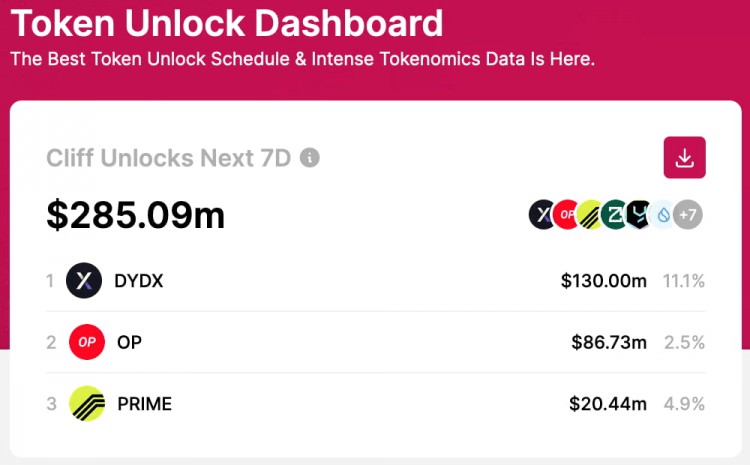Open the DYDX token name link
The width and height of the screenshot is (750, 465).
point(139,281)
